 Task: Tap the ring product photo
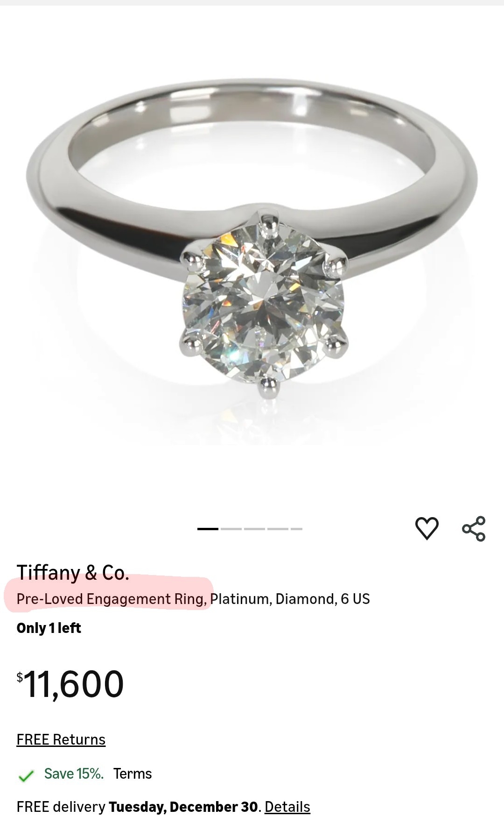(x=252, y=243)
